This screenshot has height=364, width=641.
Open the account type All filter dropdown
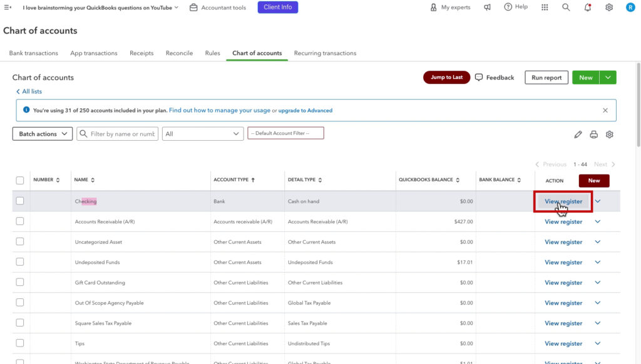(202, 133)
